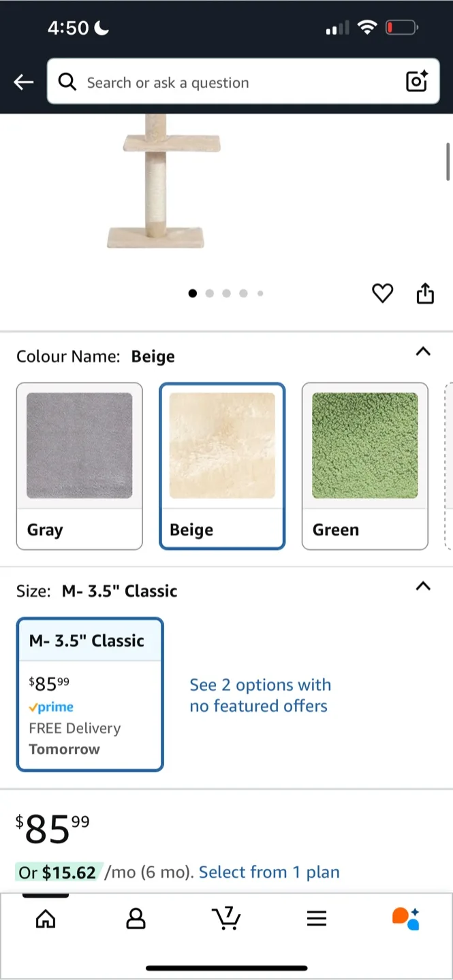Open the account profile tab
This screenshot has width=453, height=980.
coord(136,919)
